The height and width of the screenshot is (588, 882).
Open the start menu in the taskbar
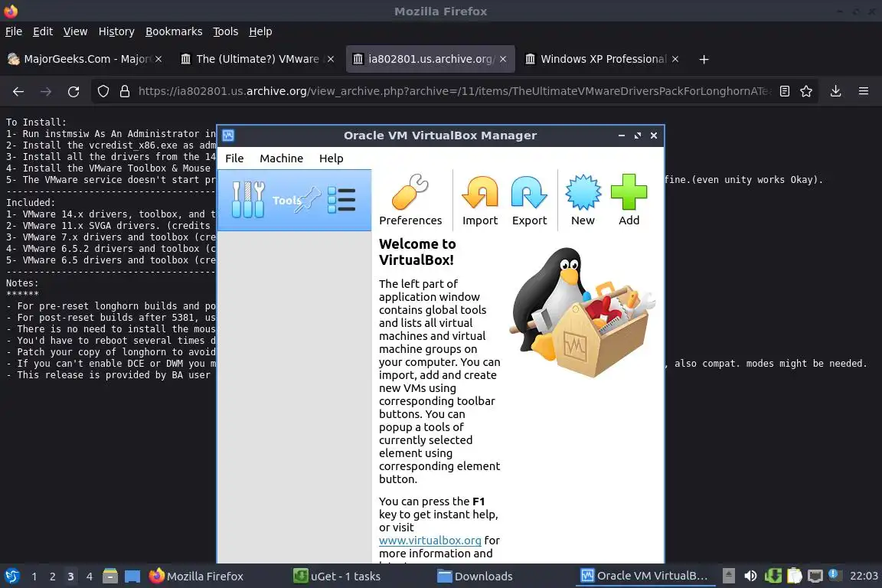(x=11, y=577)
